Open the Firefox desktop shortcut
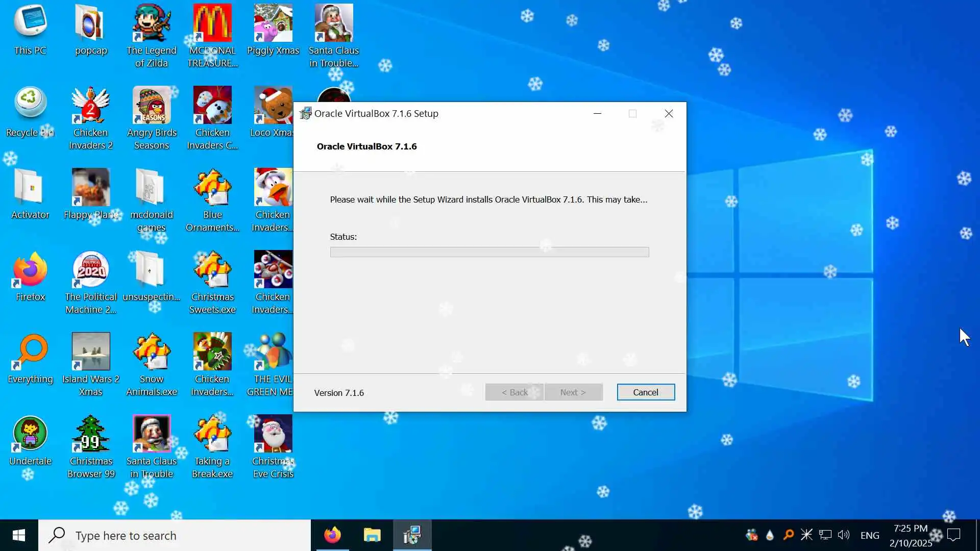Image resolution: width=980 pixels, height=551 pixels. point(30,270)
